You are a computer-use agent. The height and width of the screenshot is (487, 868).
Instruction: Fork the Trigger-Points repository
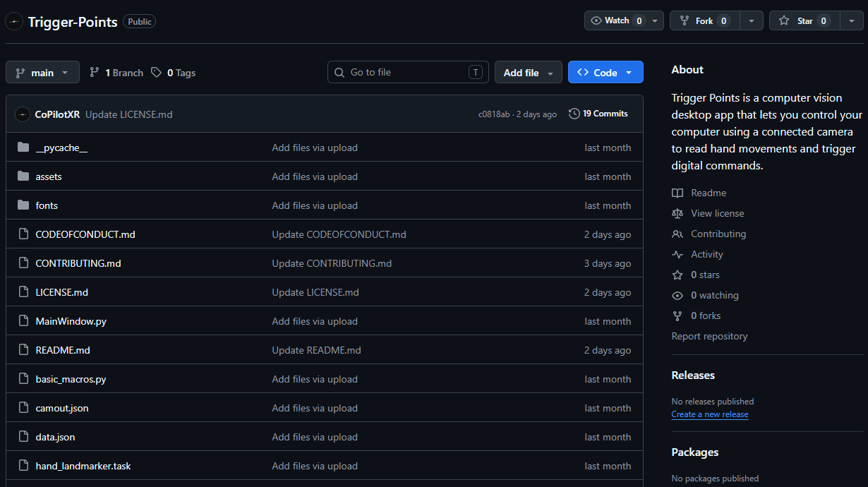point(704,20)
